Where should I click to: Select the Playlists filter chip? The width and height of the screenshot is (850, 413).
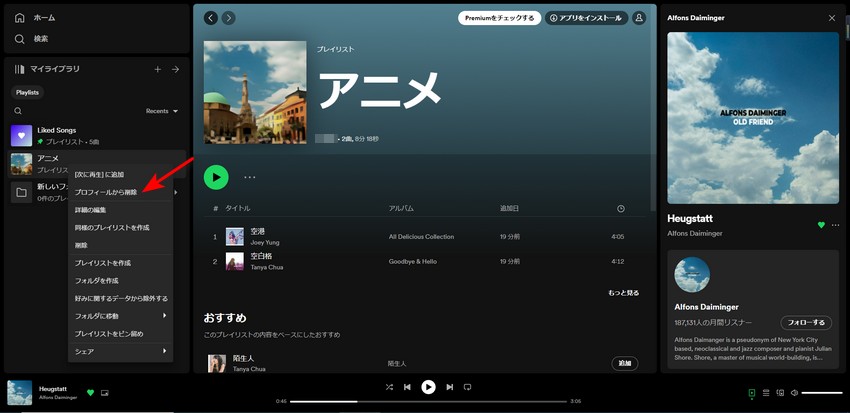27,93
